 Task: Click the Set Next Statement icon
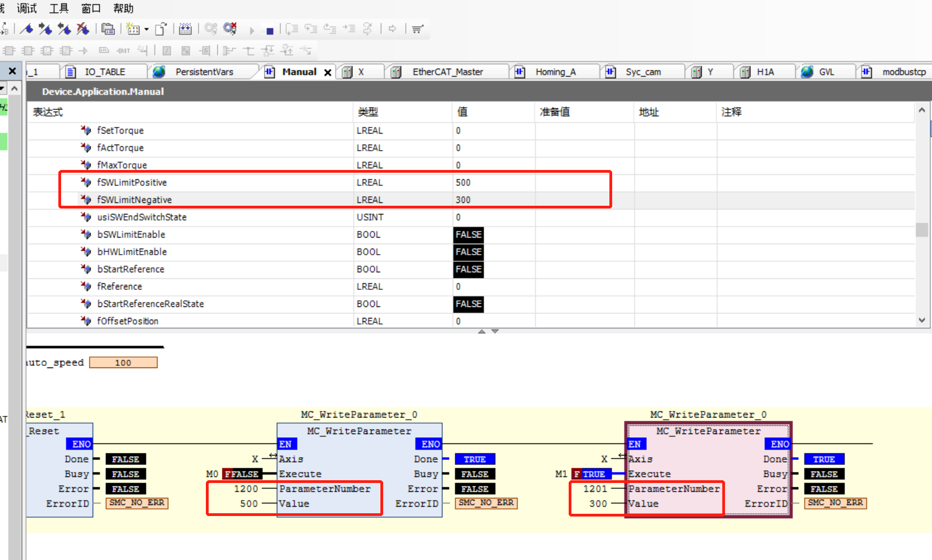coord(368,29)
